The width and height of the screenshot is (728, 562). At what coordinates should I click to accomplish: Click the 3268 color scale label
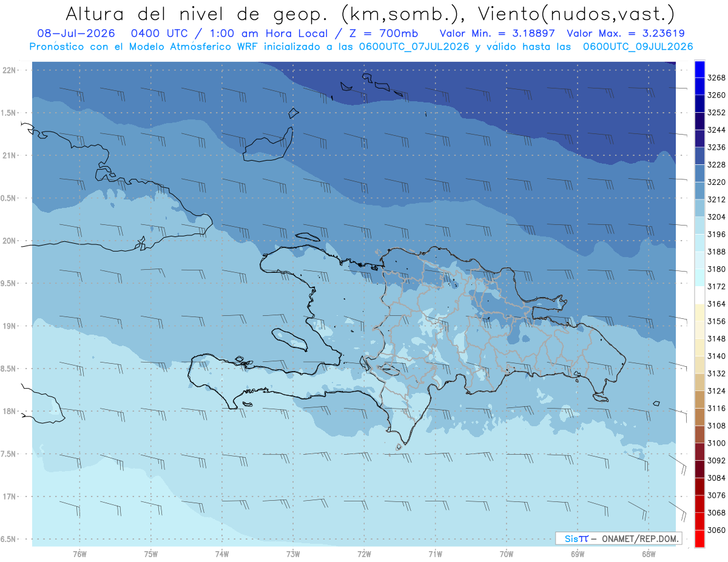pos(716,78)
